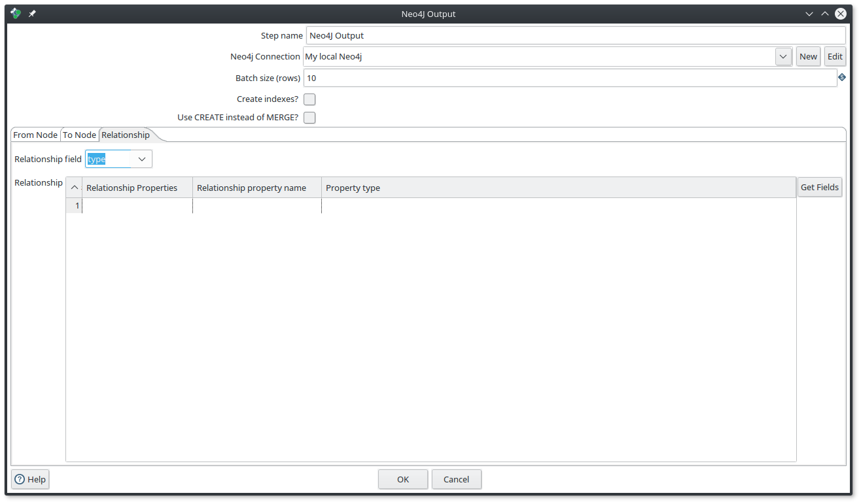Dismiss dialog with Cancel button

456,479
